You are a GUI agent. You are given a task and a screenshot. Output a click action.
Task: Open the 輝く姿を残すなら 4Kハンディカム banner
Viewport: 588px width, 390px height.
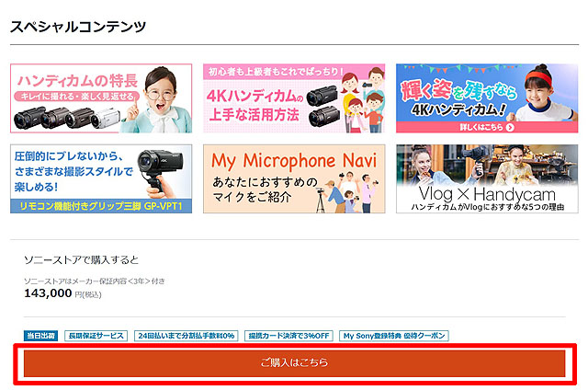tap(487, 98)
